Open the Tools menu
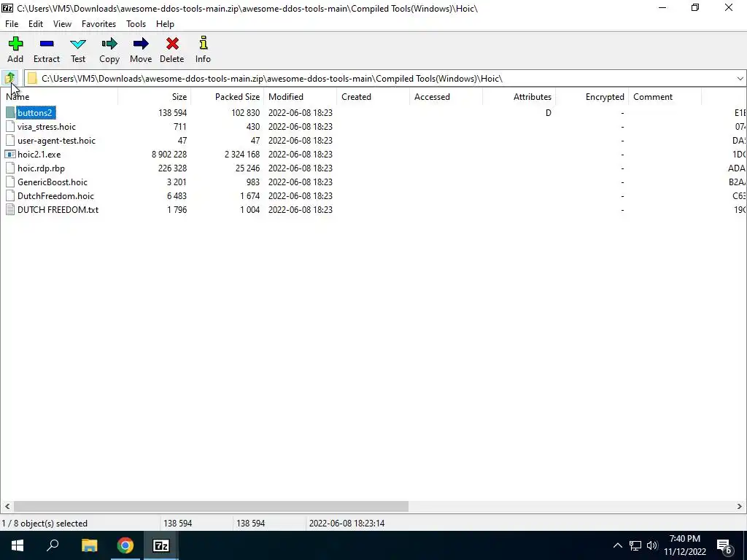Image resolution: width=747 pixels, height=560 pixels. (x=136, y=24)
